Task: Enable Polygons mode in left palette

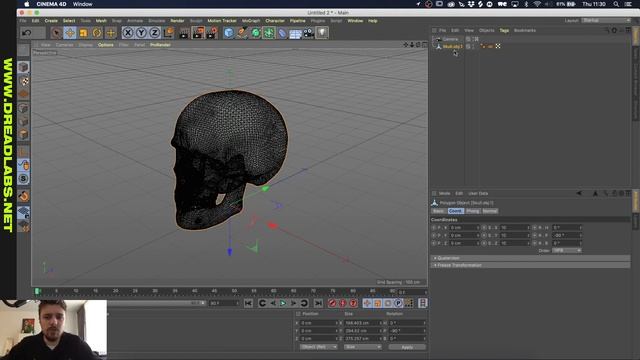Action: point(24,134)
